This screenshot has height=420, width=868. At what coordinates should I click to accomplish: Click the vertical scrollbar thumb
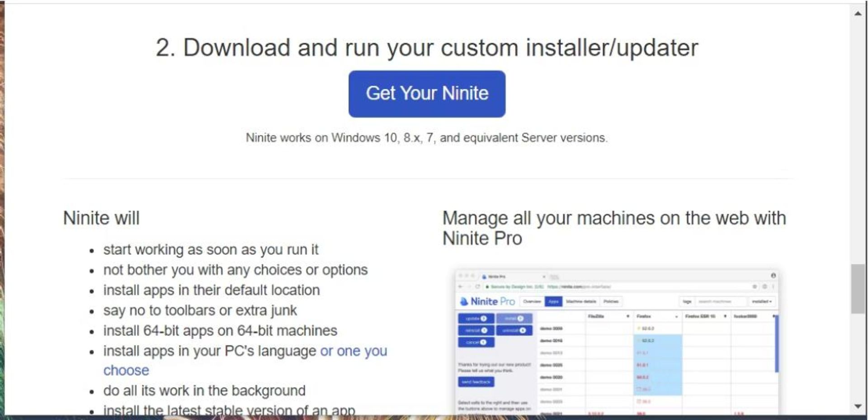coord(858,289)
